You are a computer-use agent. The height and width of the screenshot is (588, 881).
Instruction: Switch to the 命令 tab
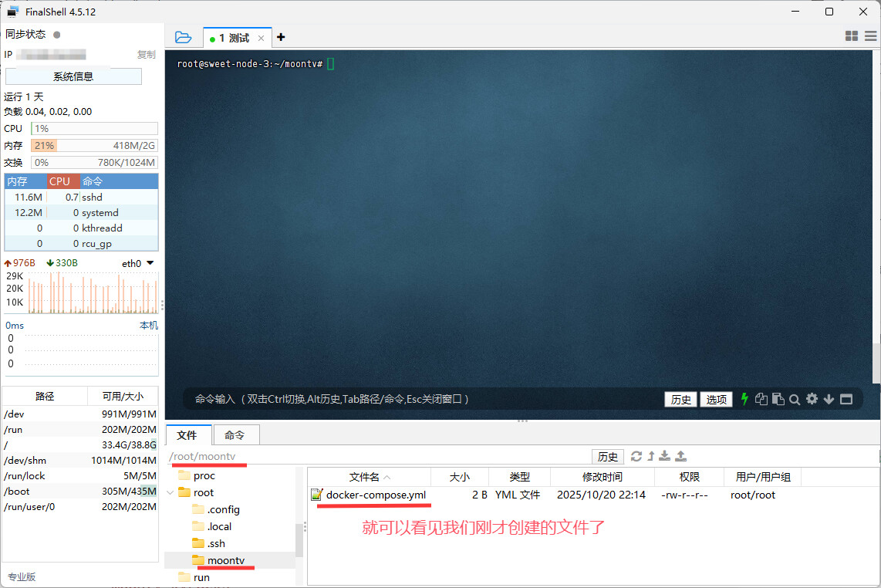[x=235, y=435]
